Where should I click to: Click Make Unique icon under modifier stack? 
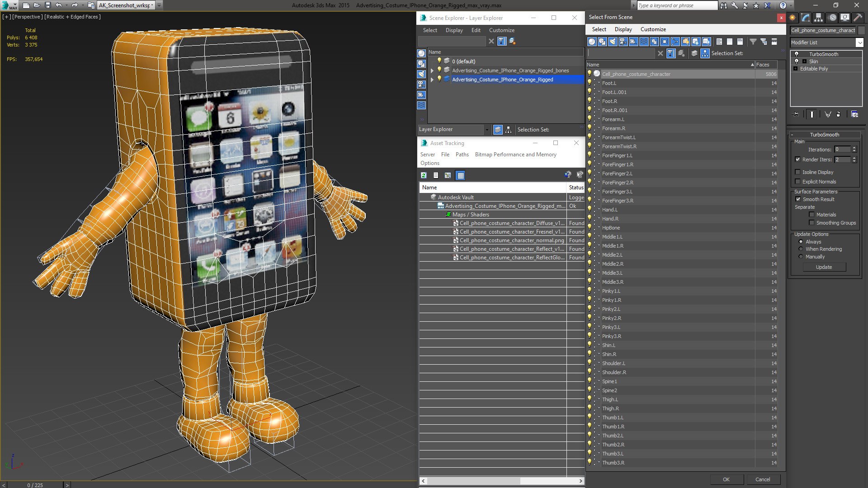coord(828,114)
